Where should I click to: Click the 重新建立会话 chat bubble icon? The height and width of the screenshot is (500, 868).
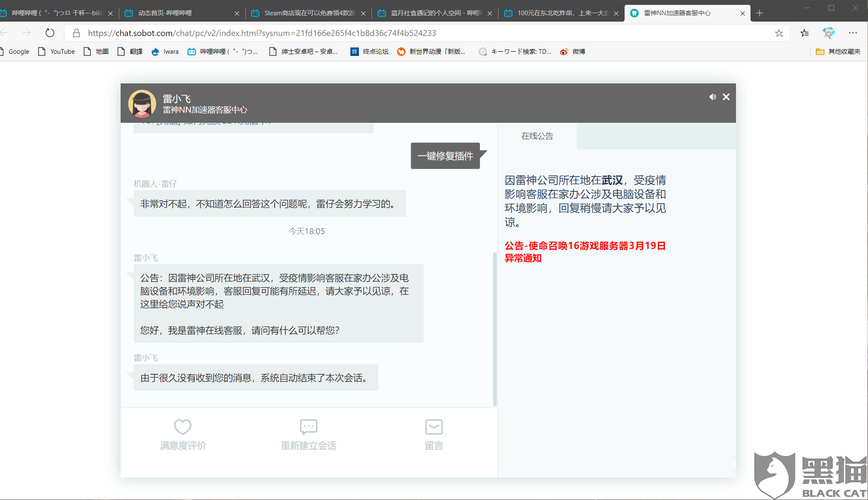point(308,427)
